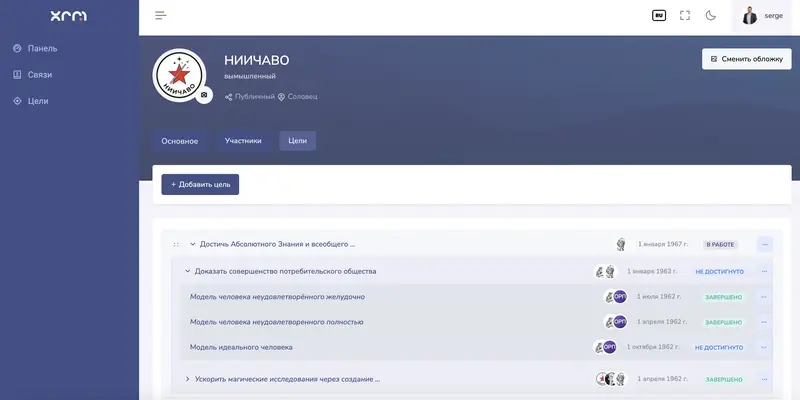Click the ОРП avatar on Модель идеального человека

click(610, 347)
